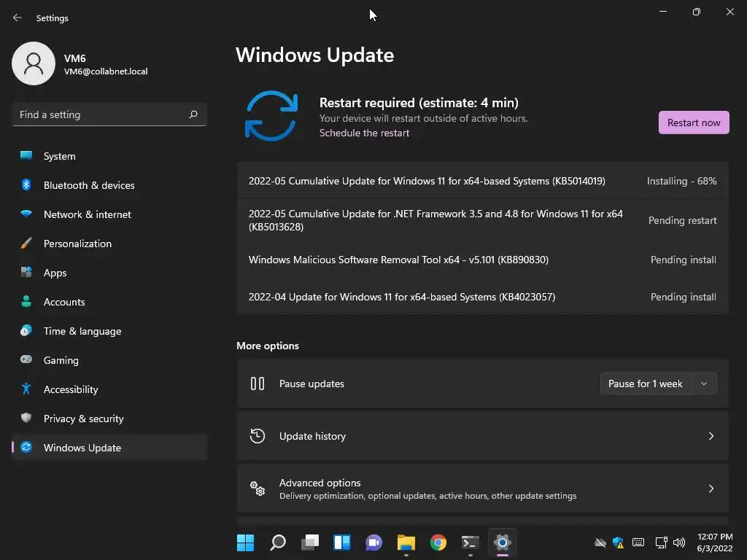This screenshot has height=560, width=747.
Task: Expand the Pause for 1 week dropdown arrow
Action: (x=704, y=384)
